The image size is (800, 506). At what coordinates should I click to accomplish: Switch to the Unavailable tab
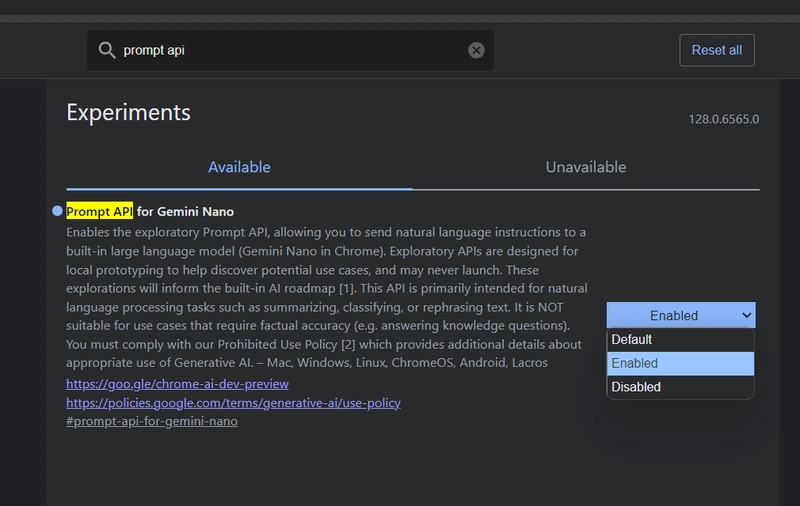[x=586, y=167]
